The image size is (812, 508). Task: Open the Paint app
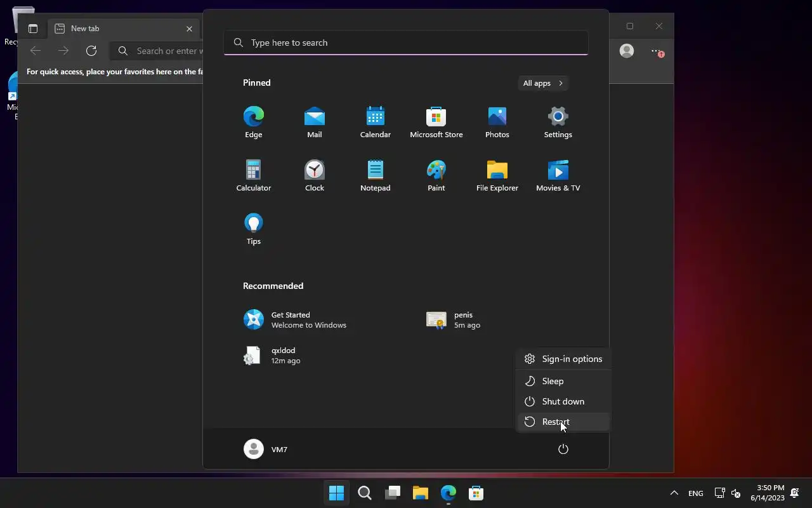coord(436,176)
